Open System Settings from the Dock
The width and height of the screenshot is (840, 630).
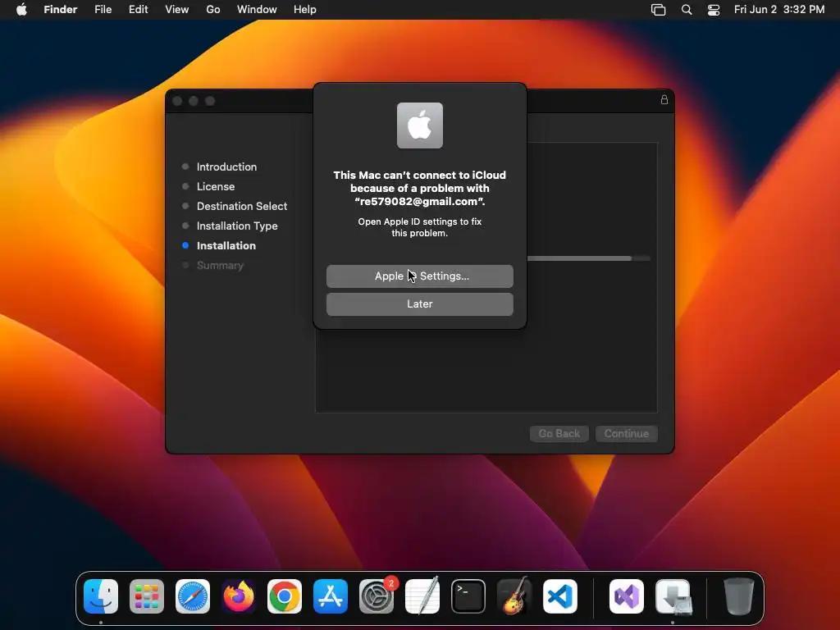tap(376, 596)
